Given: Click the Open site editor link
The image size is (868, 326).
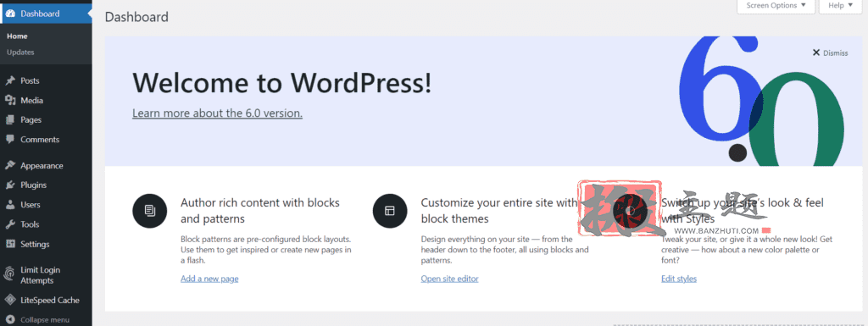Looking at the screenshot, I should (x=449, y=279).
